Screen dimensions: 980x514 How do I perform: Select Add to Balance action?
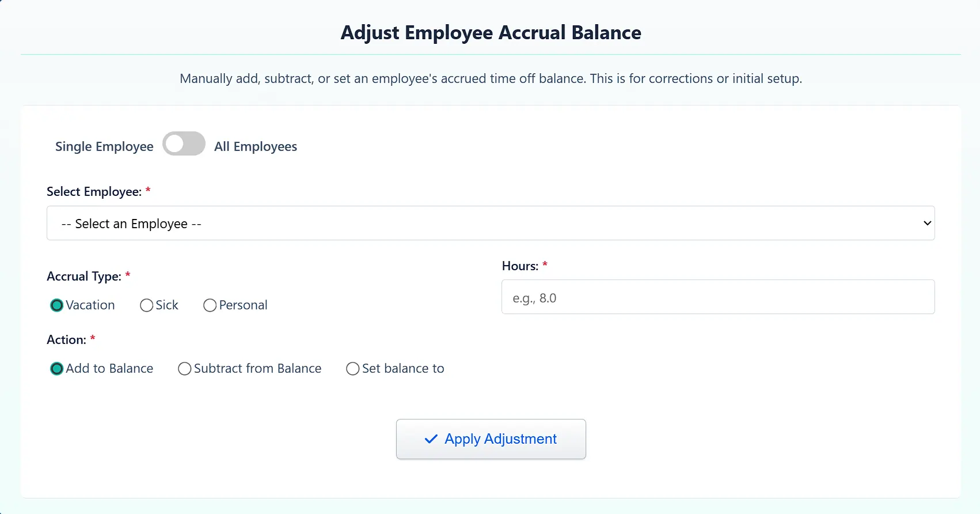pyautogui.click(x=56, y=368)
